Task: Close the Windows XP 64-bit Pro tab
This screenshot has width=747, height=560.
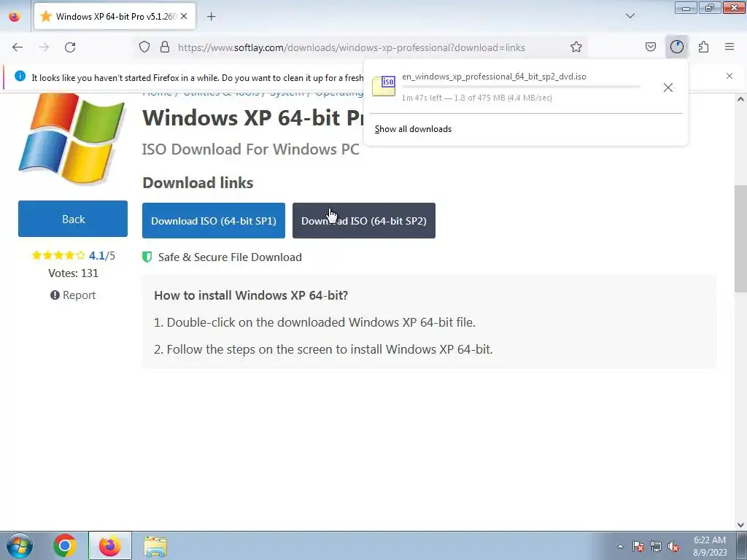Action: tap(184, 16)
